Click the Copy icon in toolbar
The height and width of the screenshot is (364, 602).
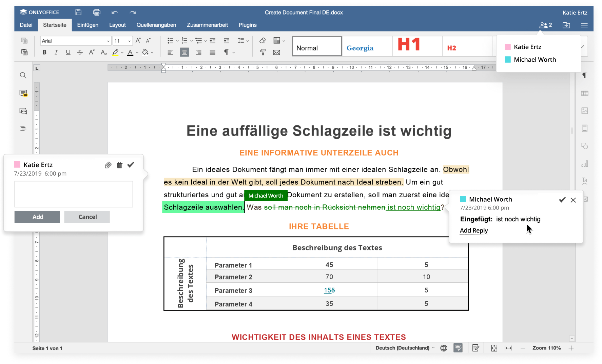click(24, 41)
